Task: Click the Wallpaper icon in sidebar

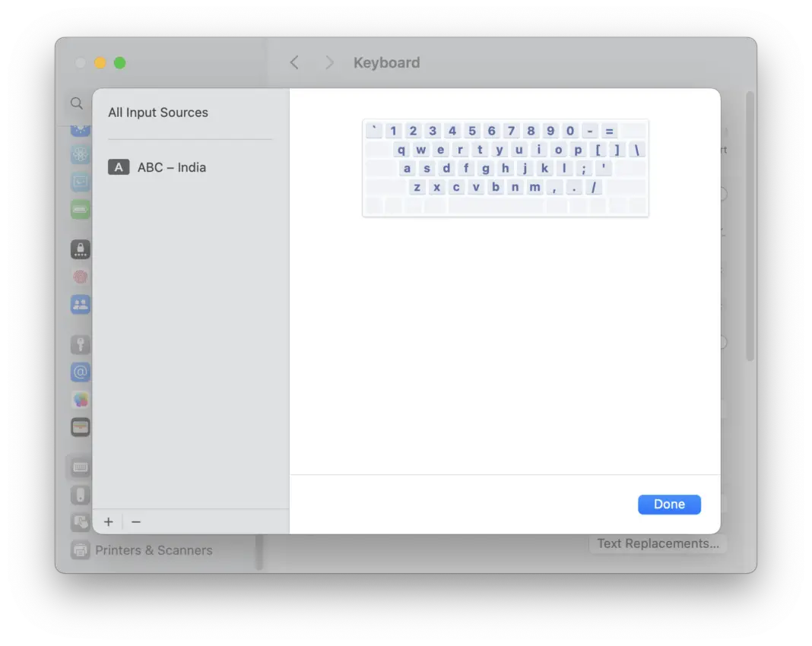Action: tap(81, 155)
